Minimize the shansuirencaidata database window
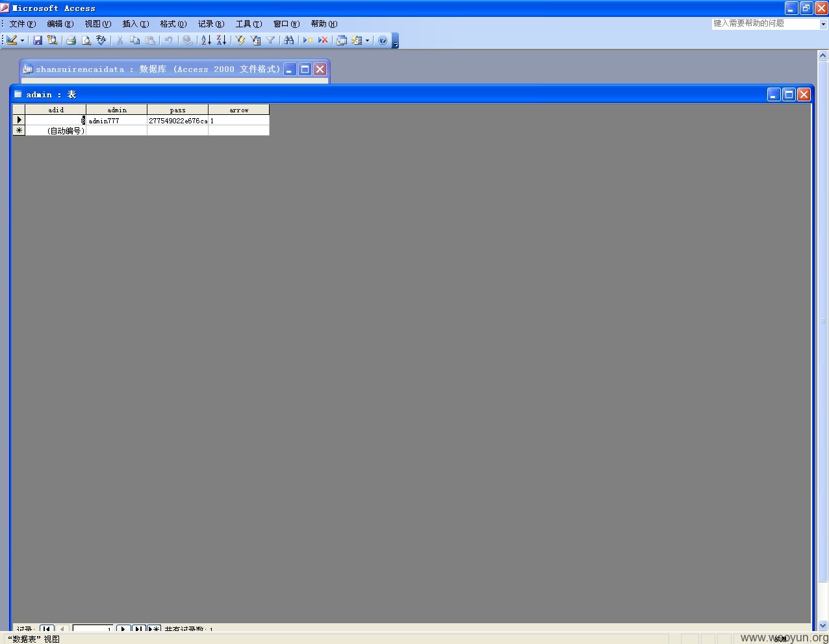829x644 pixels. (290, 69)
